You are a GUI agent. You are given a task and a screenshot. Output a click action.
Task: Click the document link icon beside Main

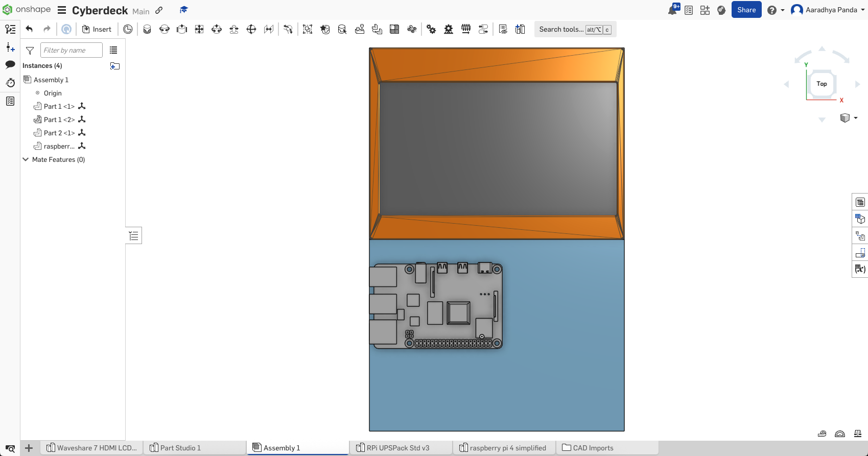(159, 10)
